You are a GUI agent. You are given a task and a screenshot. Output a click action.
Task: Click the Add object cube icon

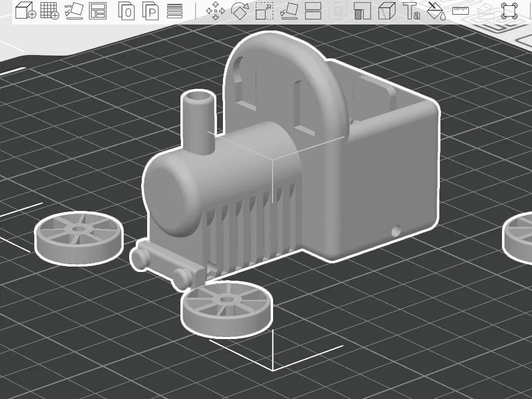click(26, 10)
